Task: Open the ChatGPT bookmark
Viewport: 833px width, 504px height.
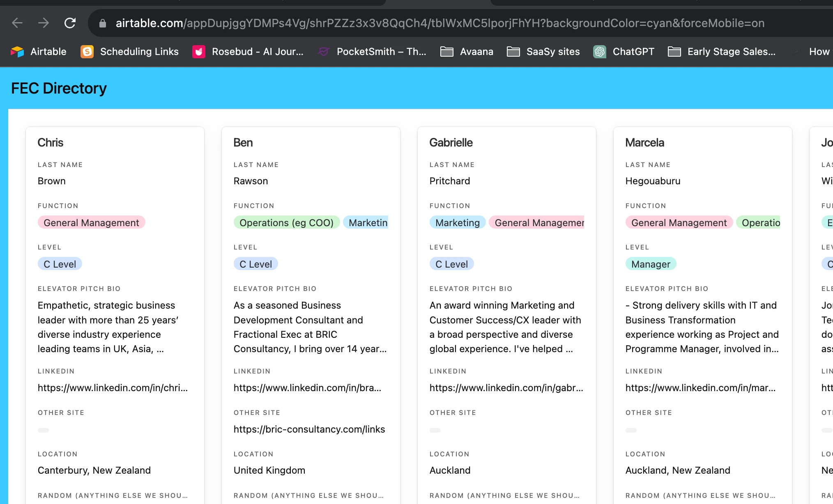Action: [x=624, y=52]
